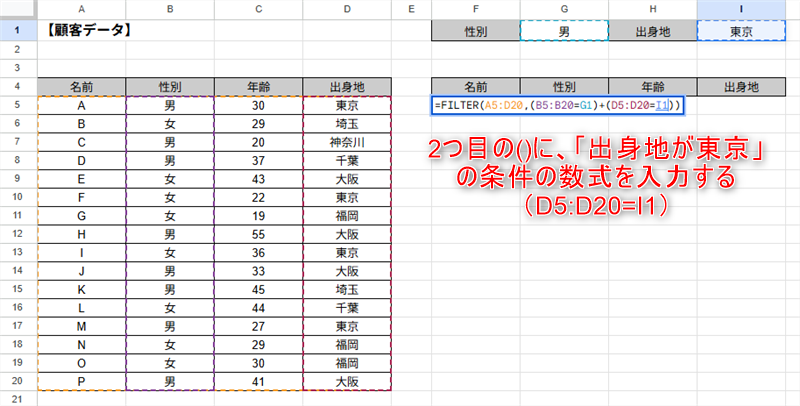800x406 pixels.
Task: Click the 名前 header in column A
Action: coord(82,86)
